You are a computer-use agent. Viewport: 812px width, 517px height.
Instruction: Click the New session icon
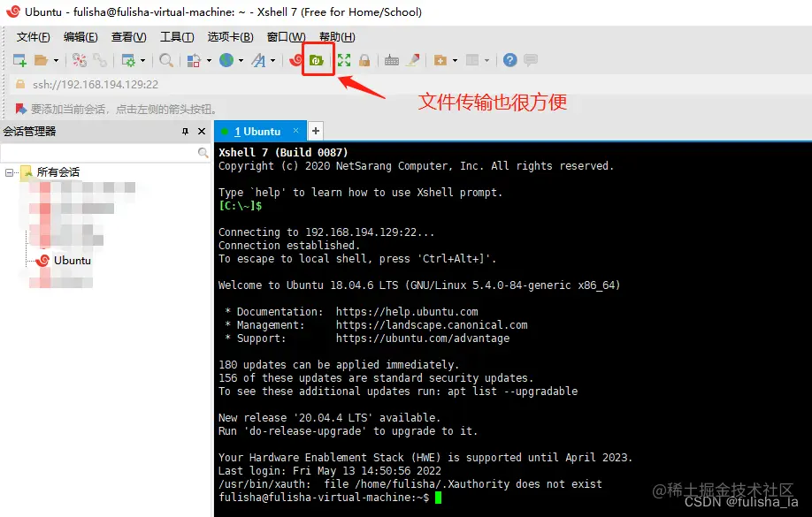[19, 61]
